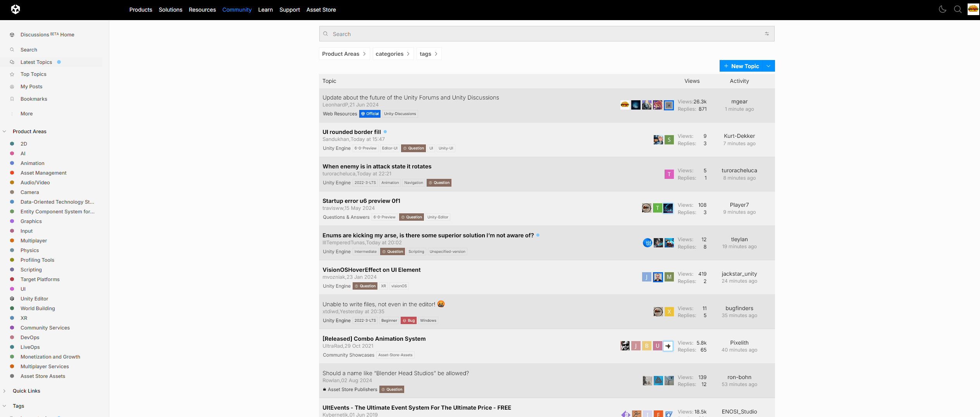Click the pink T avatar on the enemy attack state topic
The height and width of the screenshot is (417, 980).
coord(669,174)
